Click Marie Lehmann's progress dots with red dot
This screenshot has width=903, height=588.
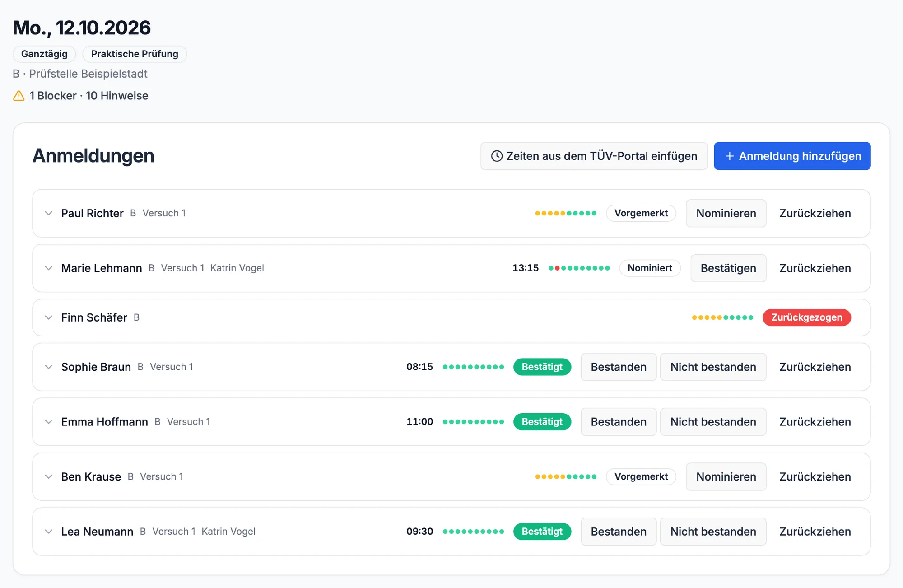pos(579,268)
